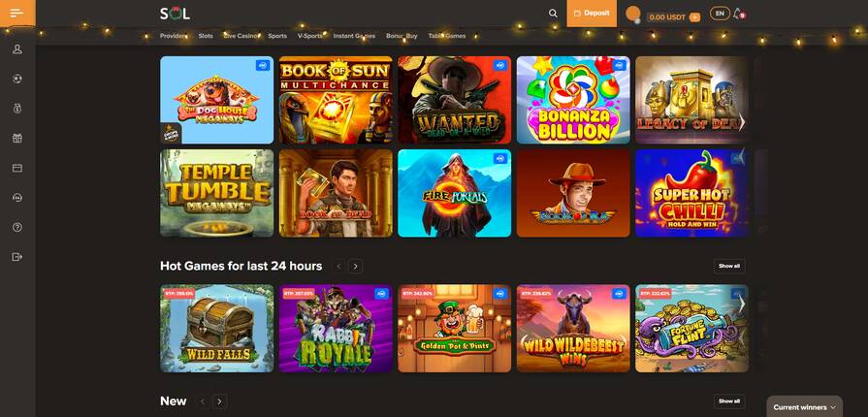Image resolution: width=868 pixels, height=417 pixels.
Task: Open the Slots menu item
Action: coord(206,36)
